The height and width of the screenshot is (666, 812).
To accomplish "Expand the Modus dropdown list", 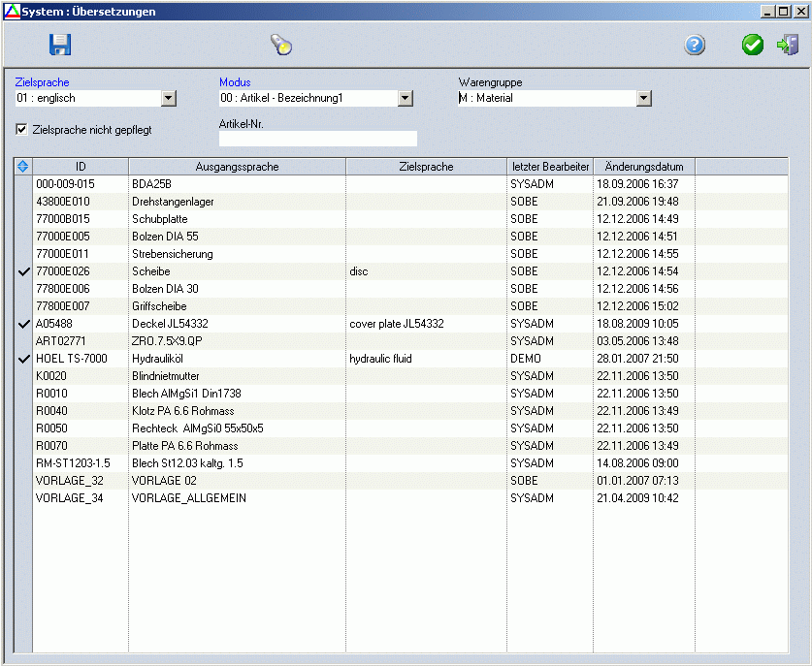I will pos(406,98).
